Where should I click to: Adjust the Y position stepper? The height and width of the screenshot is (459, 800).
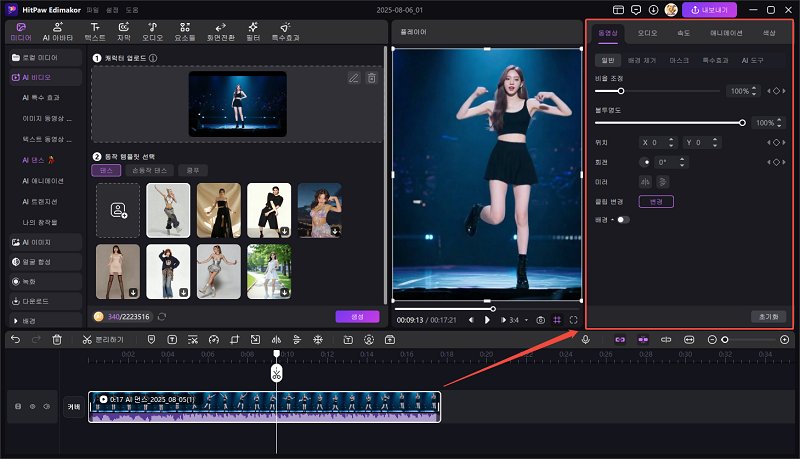[x=715, y=143]
